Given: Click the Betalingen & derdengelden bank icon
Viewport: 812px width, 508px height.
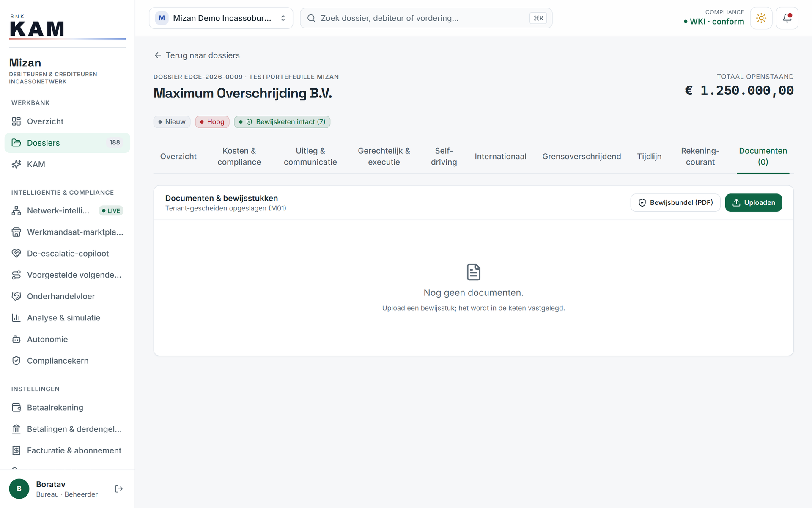Looking at the screenshot, I should pyautogui.click(x=16, y=429).
